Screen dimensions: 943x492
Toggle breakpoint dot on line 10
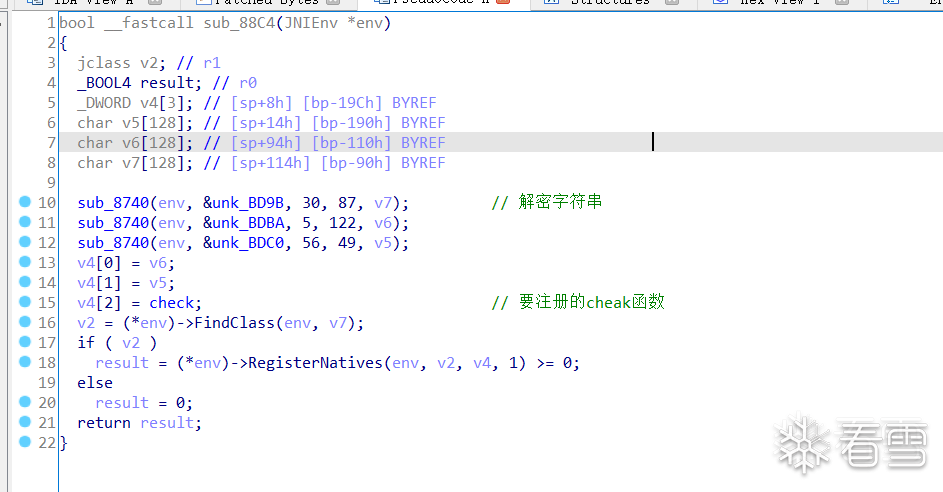click(25, 201)
